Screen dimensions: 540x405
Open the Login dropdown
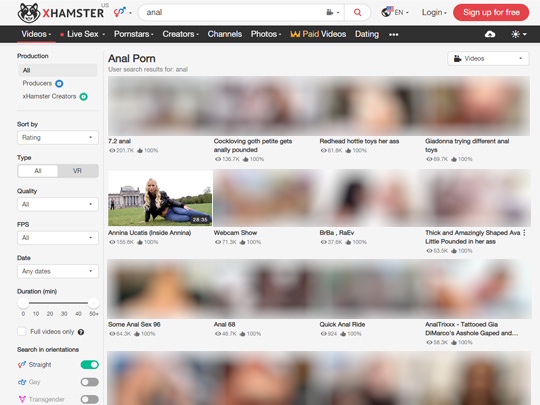434,12
